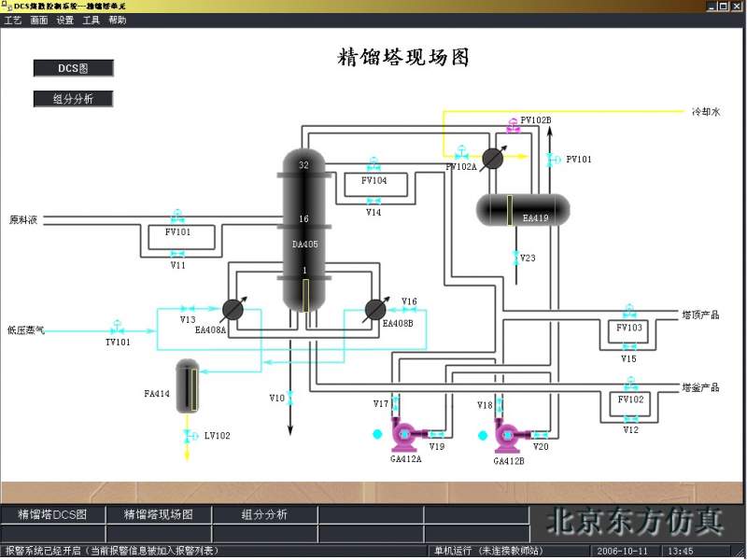Open the 设置 menu
Image resolution: width=747 pixels, height=560 pixels.
pyautogui.click(x=65, y=20)
